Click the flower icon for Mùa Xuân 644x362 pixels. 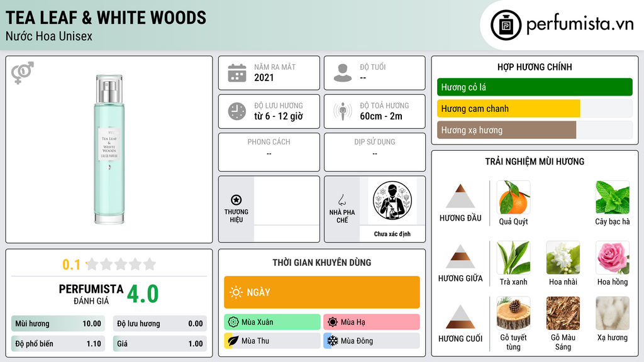tap(233, 322)
